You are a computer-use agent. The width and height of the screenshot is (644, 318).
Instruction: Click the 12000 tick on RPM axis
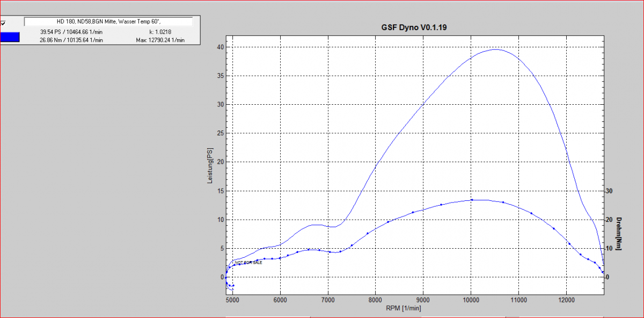point(566,299)
